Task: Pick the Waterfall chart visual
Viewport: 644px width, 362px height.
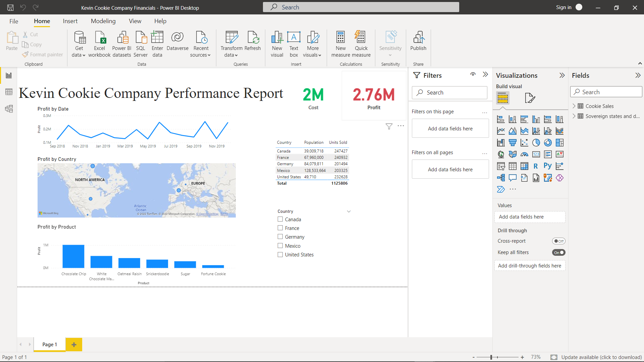Action: (501, 143)
